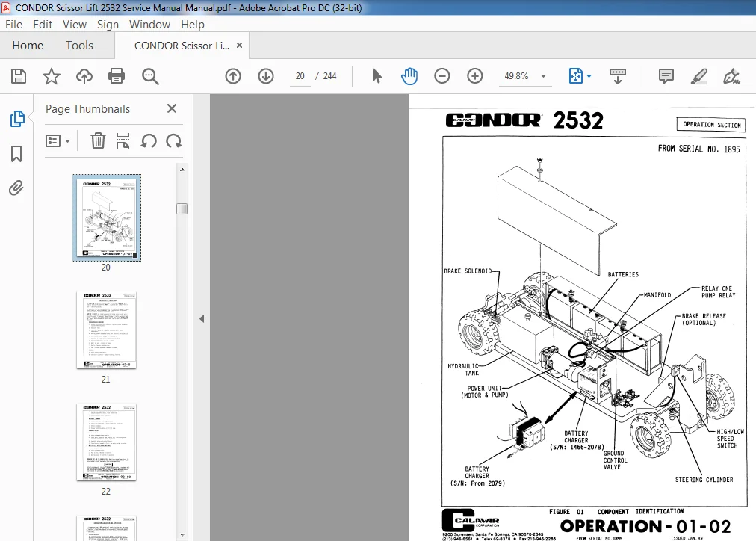Screen dimensions: 756x541
Task: Select the Highlight text pen tool
Action: [x=698, y=76]
